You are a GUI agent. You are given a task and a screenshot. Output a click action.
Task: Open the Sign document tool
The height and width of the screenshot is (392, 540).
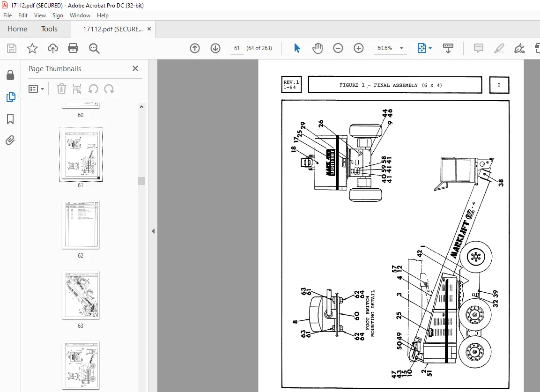pyautogui.click(x=519, y=48)
